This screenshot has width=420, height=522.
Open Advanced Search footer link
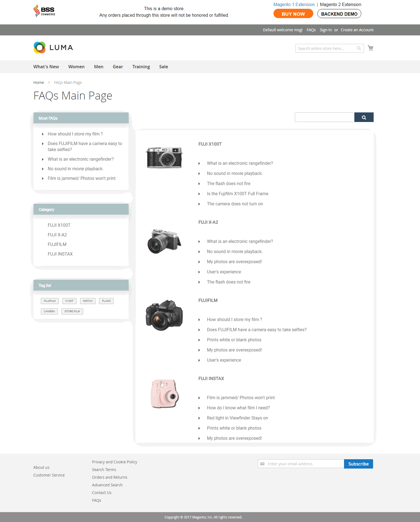107,485
